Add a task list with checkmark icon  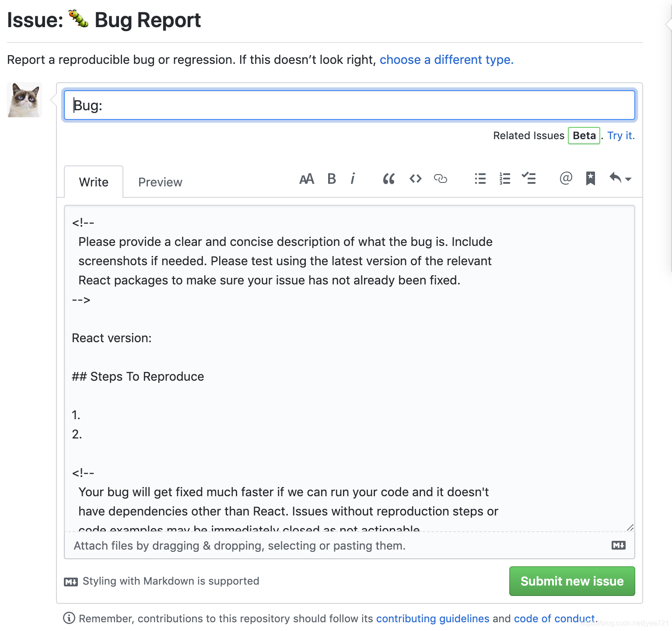tap(529, 178)
